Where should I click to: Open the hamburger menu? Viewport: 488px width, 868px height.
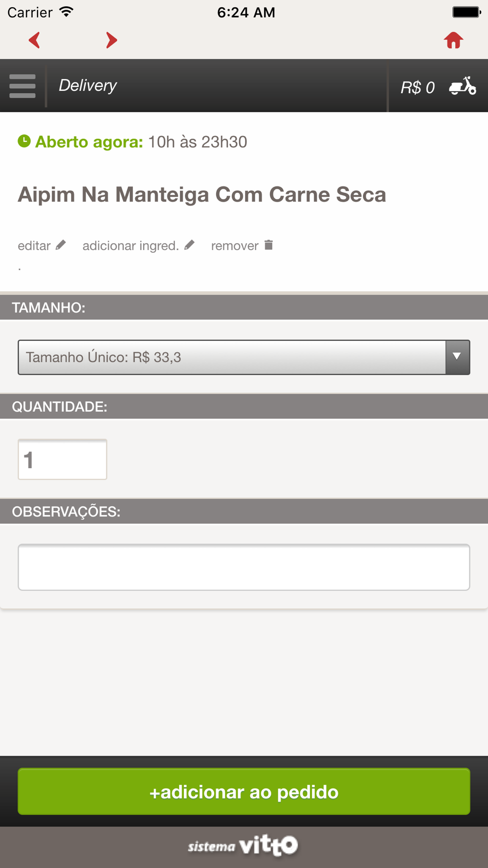point(22,86)
